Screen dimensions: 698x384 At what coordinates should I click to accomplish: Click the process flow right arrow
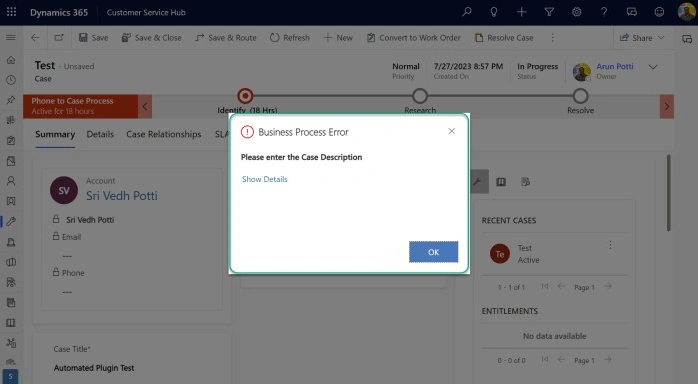[666, 106]
